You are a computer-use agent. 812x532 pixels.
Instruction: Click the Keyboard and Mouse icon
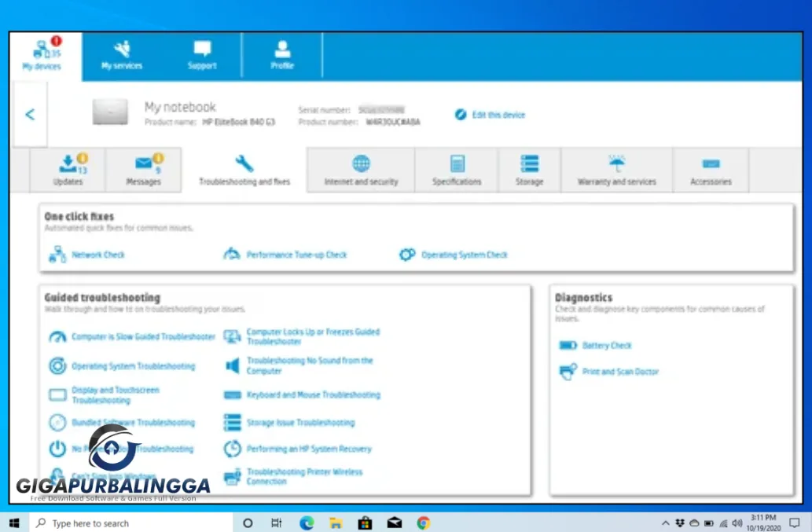[x=232, y=394]
